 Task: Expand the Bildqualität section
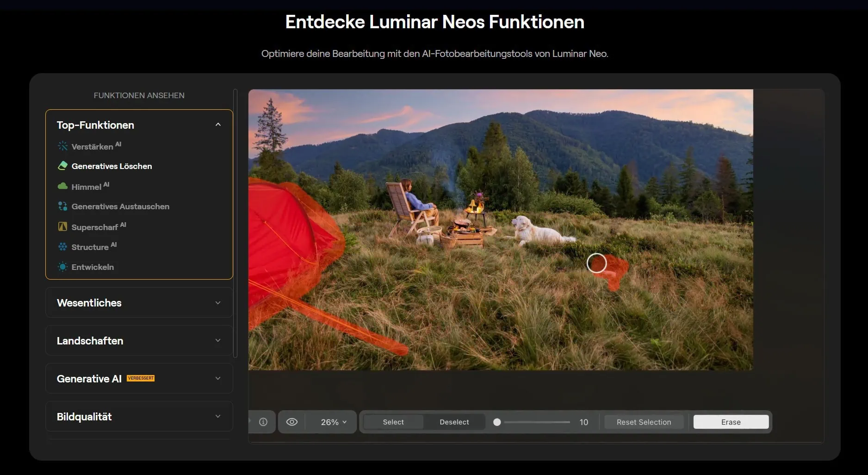point(139,416)
